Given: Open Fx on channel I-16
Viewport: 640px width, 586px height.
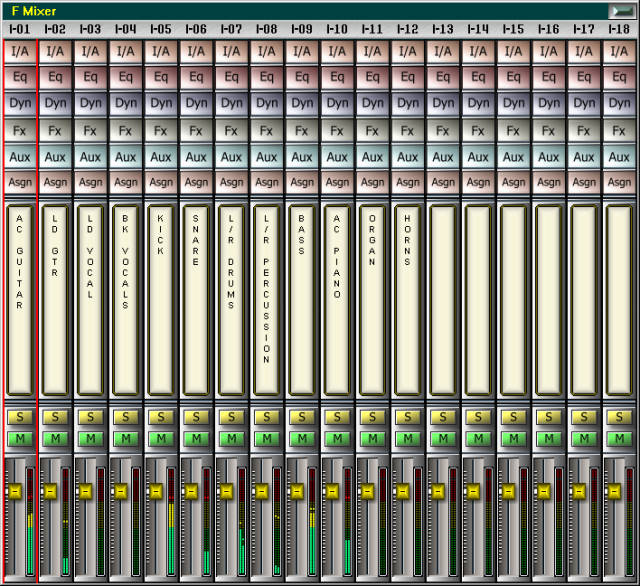Looking at the screenshot, I should (548, 130).
